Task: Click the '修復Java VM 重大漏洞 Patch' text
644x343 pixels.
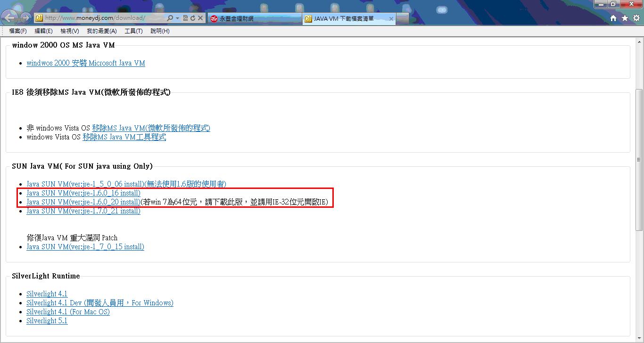Action: (72, 238)
